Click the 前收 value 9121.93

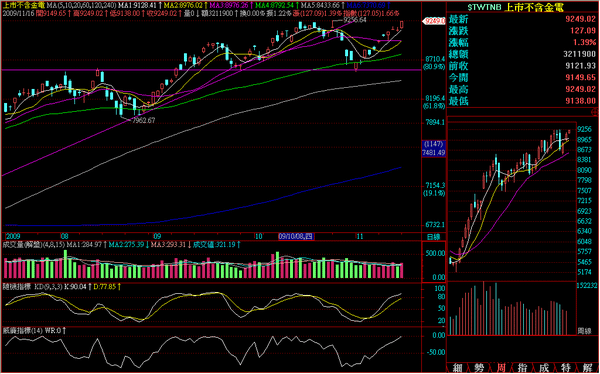580,66
